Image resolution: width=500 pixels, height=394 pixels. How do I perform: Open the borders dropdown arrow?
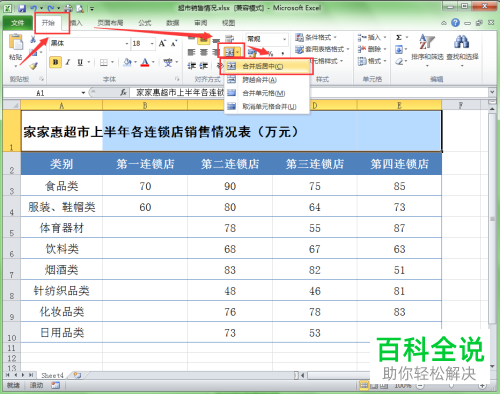(112, 62)
